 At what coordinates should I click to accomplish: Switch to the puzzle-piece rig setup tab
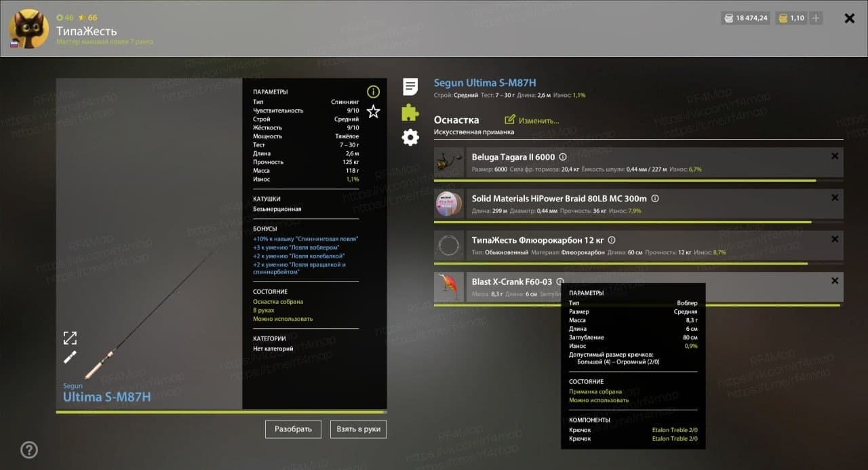pos(410,113)
